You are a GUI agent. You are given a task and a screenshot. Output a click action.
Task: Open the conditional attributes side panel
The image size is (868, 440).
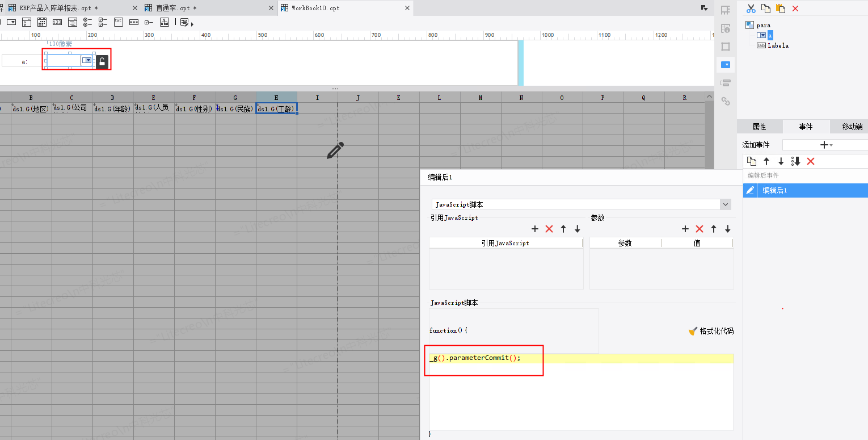[x=725, y=83]
